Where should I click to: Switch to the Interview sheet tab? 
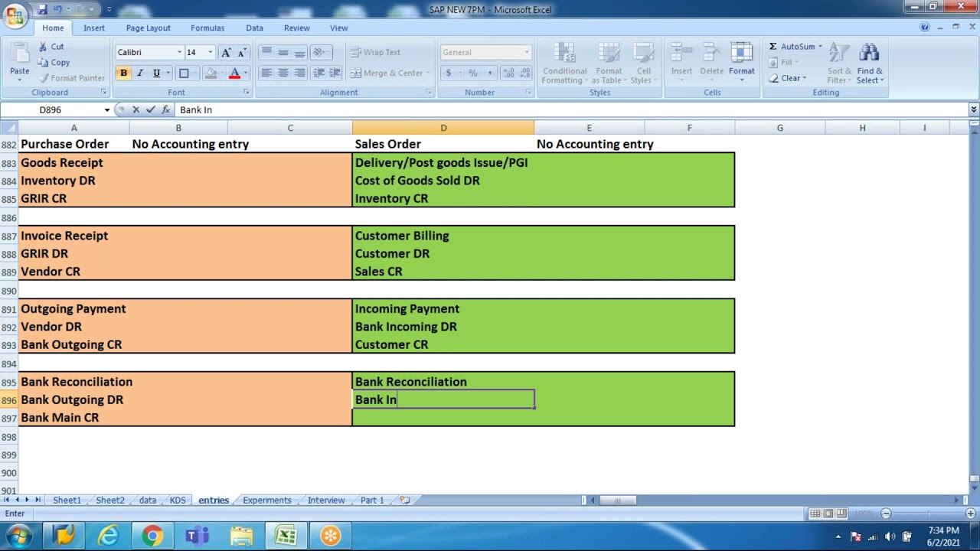click(326, 500)
